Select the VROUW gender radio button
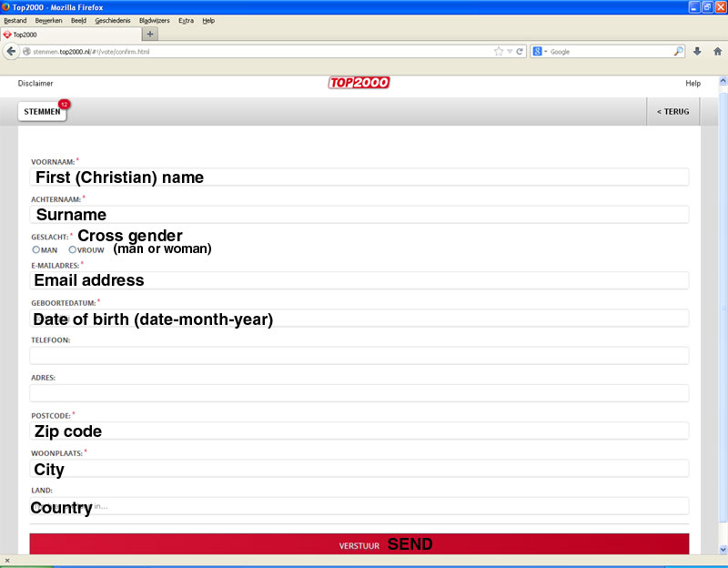The image size is (728, 568). (73, 249)
